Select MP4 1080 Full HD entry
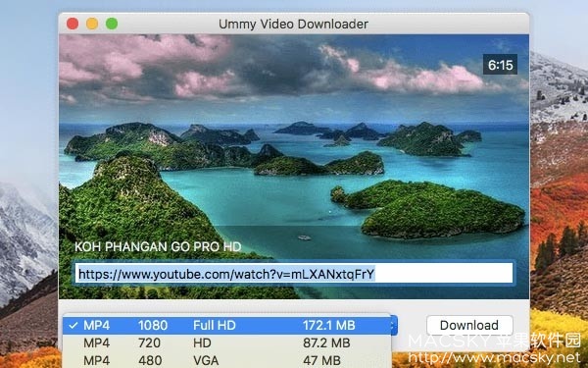Viewport: 588px width, 368px height. pos(227,325)
